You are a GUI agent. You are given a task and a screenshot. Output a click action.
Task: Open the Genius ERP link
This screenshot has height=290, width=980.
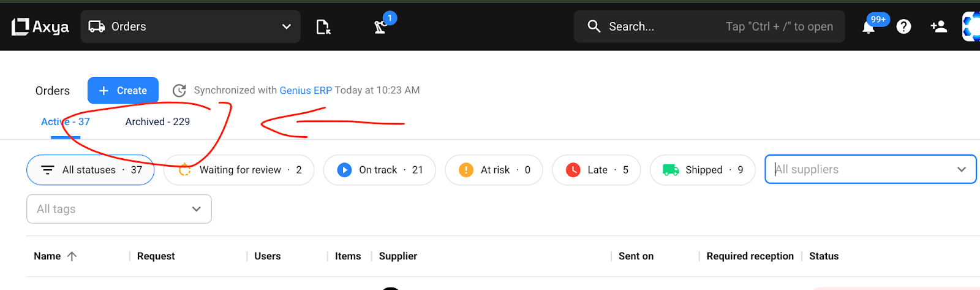(x=306, y=90)
